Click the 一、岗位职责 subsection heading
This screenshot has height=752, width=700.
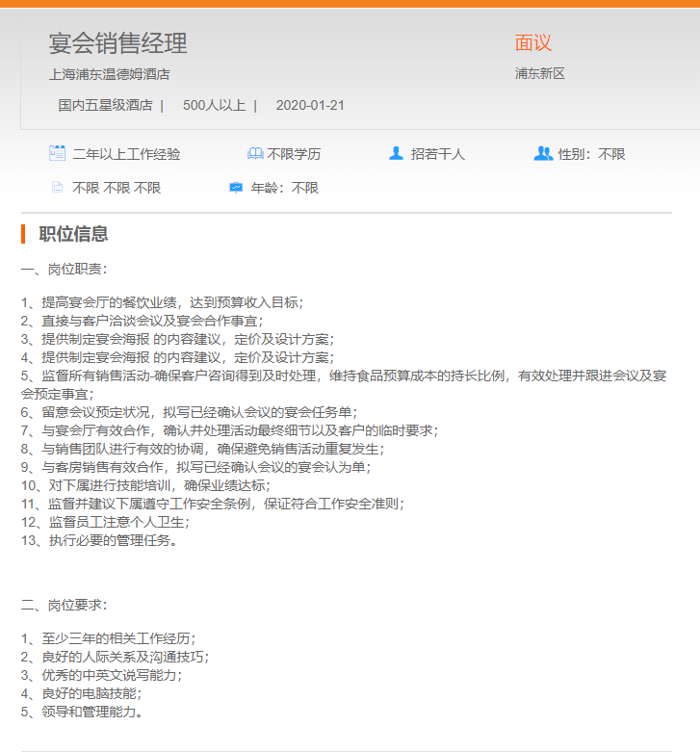pyautogui.click(x=65, y=269)
